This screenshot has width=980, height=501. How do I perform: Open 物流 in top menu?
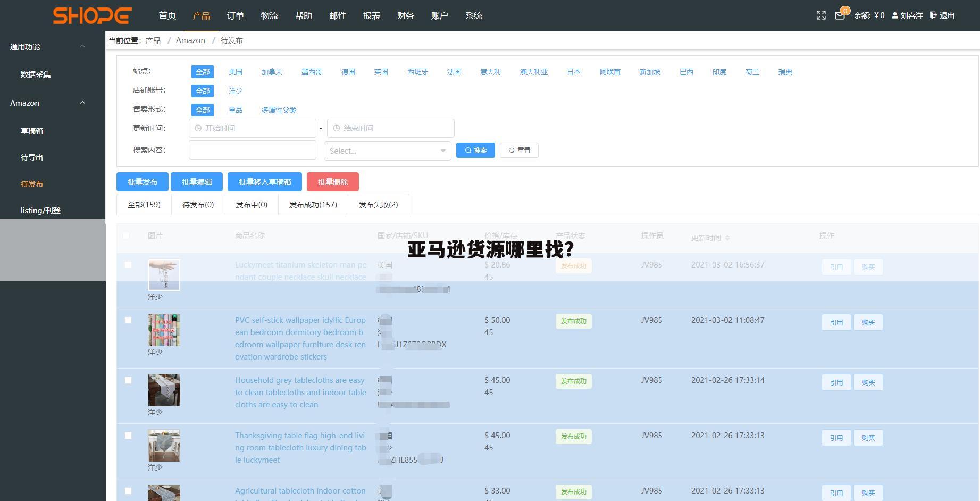[x=270, y=15]
